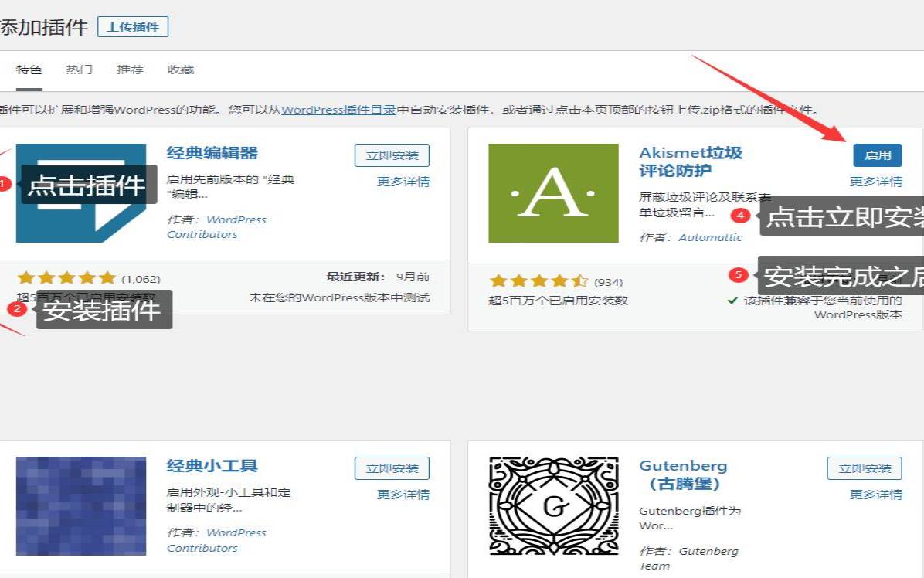
Task: Click the 上传插件 upload button
Action: point(133,27)
